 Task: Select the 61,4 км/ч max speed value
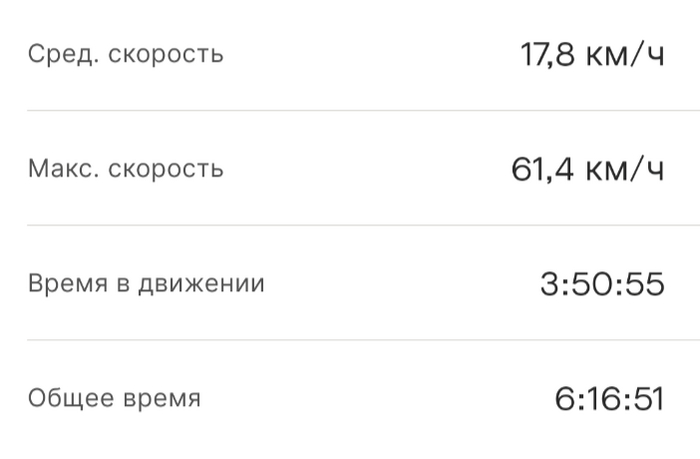[x=587, y=169]
